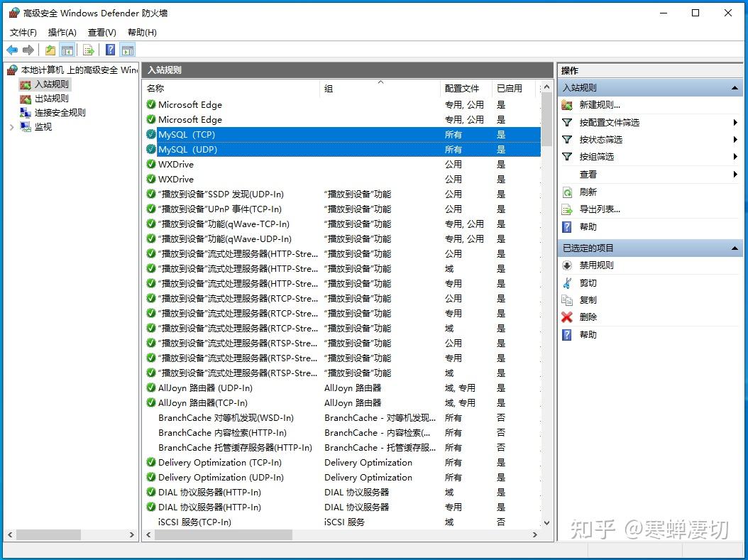Select the 剪切 (Cut) scissors icon
This screenshot has height=560, width=748.
click(568, 282)
